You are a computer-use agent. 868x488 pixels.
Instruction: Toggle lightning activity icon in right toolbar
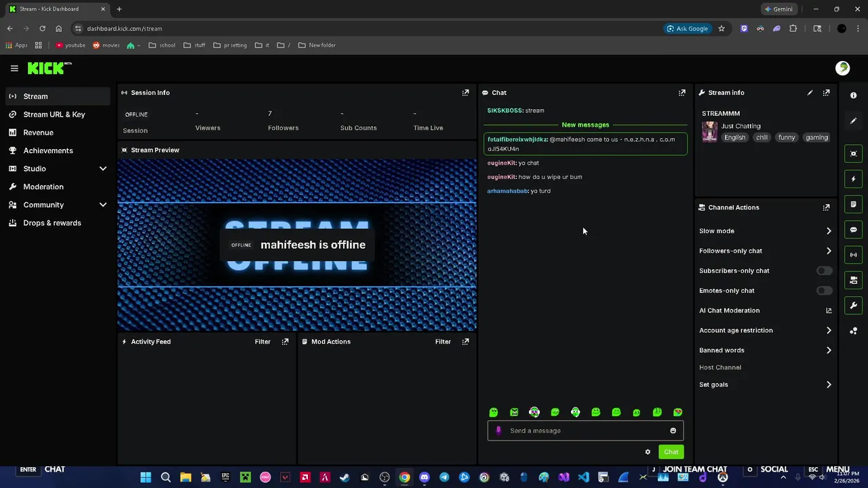coord(853,179)
